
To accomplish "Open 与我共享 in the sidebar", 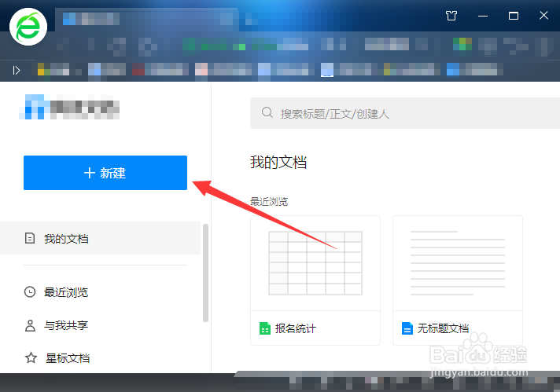I will [66, 325].
